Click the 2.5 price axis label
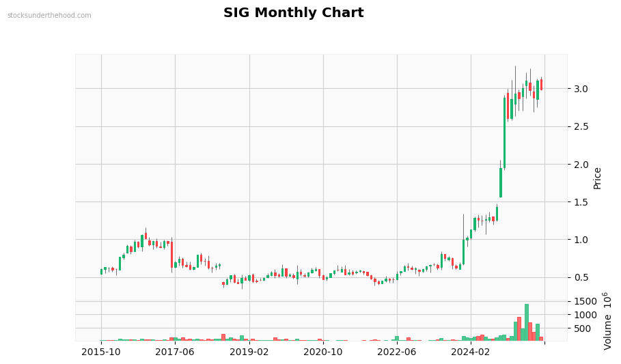621x364 pixels. pos(581,127)
